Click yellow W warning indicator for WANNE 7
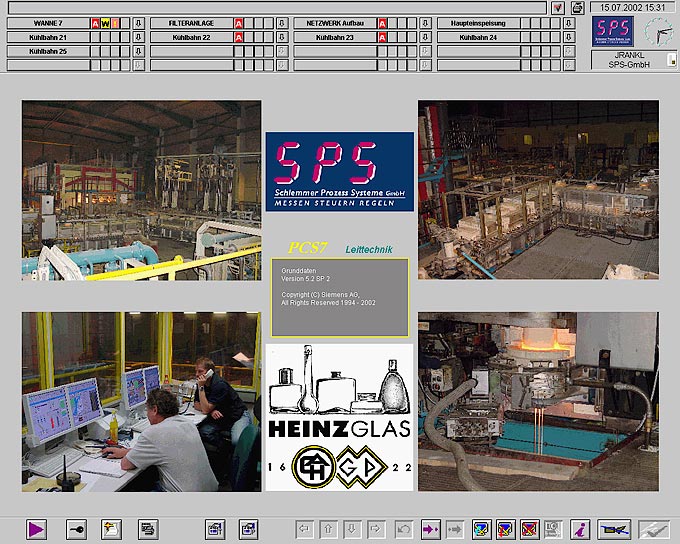Image resolution: width=680 pixels, height=544 pixels. 105,23
